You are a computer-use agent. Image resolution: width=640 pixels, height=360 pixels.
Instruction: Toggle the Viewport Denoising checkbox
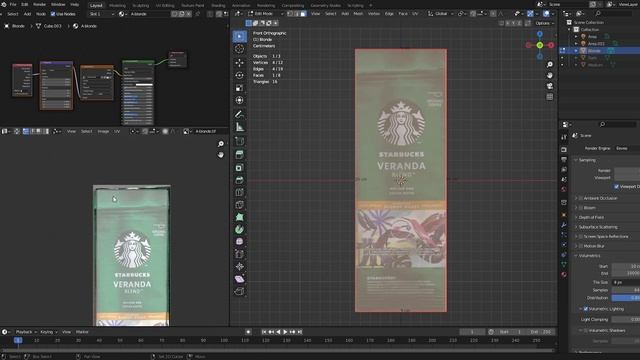(x=616, y=187)
